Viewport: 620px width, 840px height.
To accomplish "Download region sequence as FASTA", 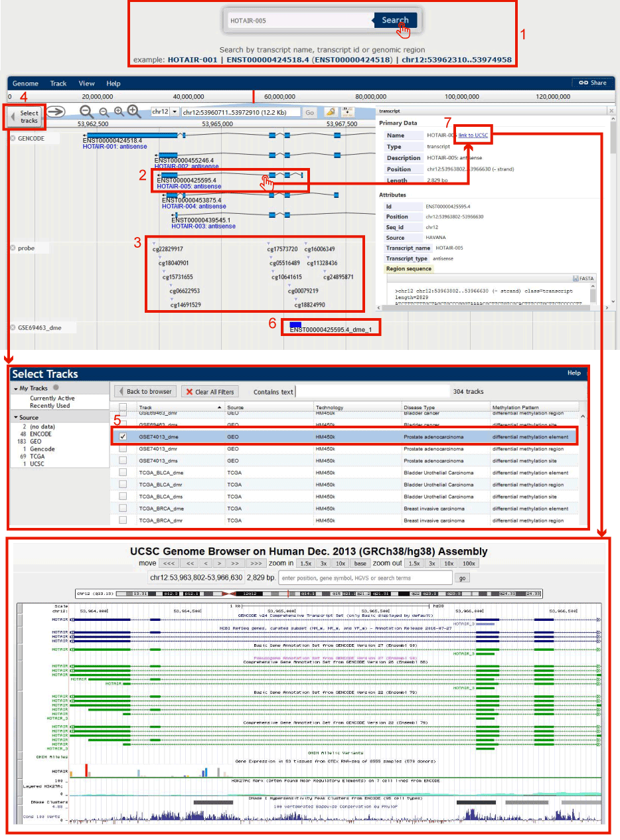I will click(583, 278).
